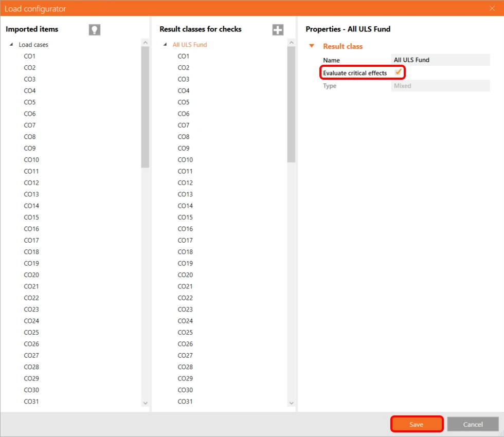Click the Result classes scrollbar down arrow
504x437 pixels.
[x=291, y=403]
